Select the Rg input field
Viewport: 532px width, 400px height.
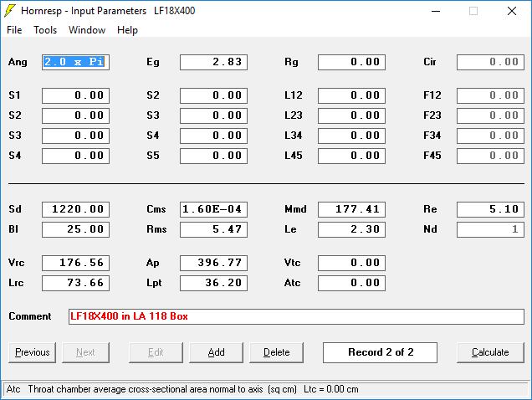[351, 62]
